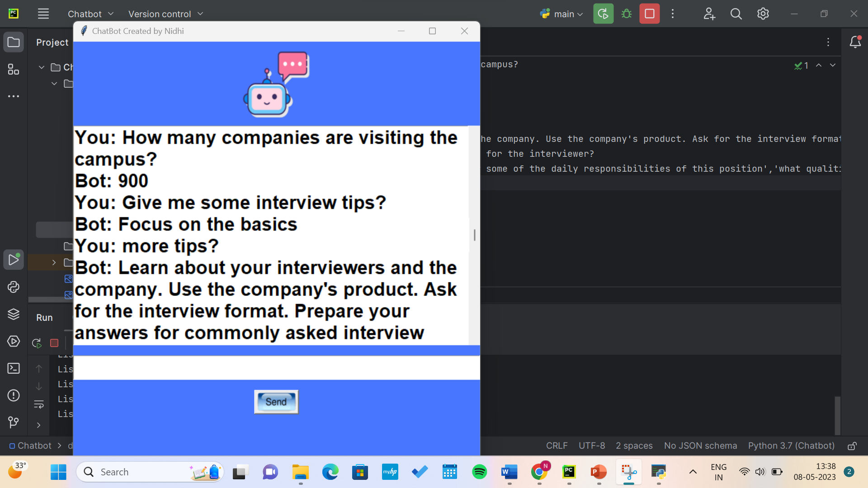868x488 pixels.
Task: Click the green Rerun main button
Action: [x=604, y=14]
